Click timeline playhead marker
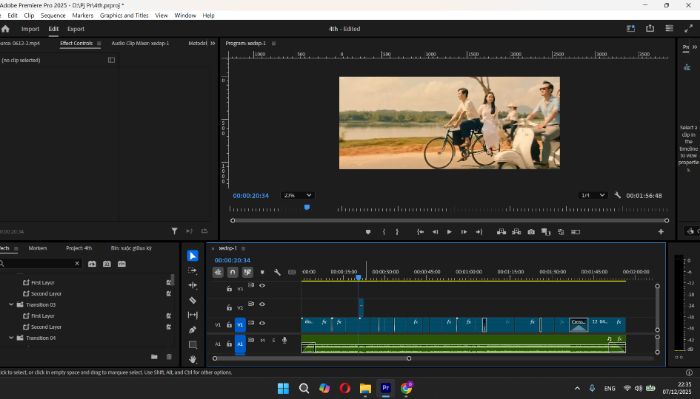The height and width of the screenshot is (399, 700). pyautogui.click(x=358, y=278)
